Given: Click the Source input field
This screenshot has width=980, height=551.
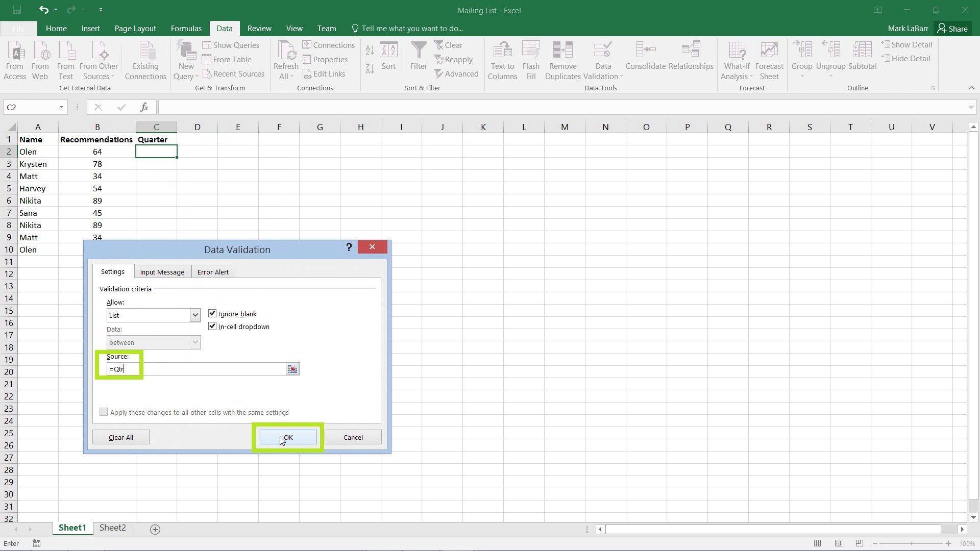Looking at the screenshot, I should 195,369.
